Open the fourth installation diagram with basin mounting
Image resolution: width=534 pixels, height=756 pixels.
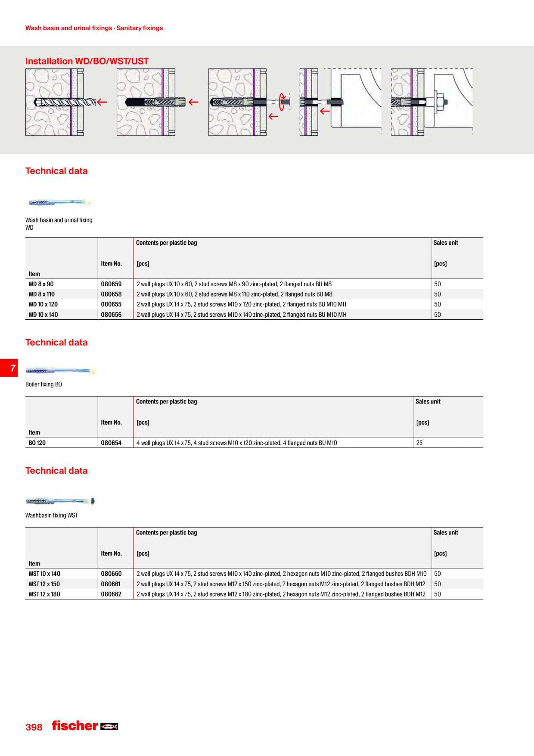tap(340, 102)
